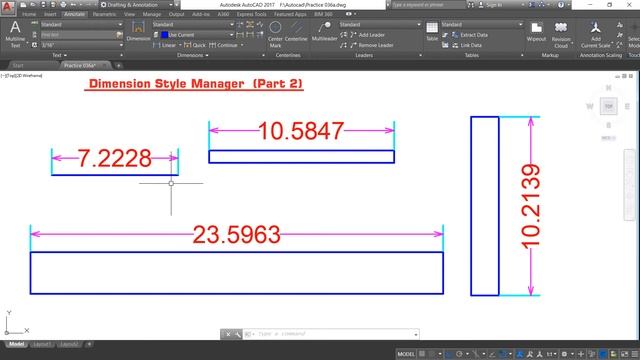Click the Plot printer icon in quick access toolbar
Image resolution: width=640 pixels, height=360 pixels.
click(x=63, y=5)
